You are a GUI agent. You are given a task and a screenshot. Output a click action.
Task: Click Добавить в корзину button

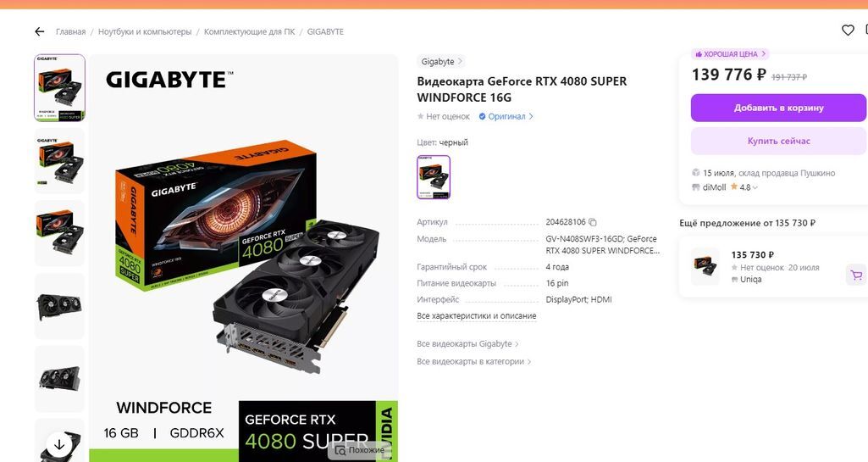pyautogui.click(x=778, y=108)
